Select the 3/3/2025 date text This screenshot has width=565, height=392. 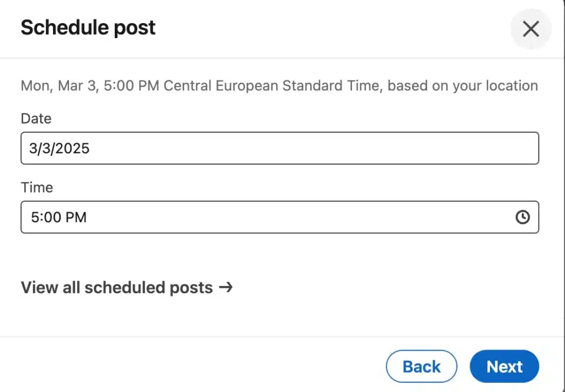pos(59,148)
